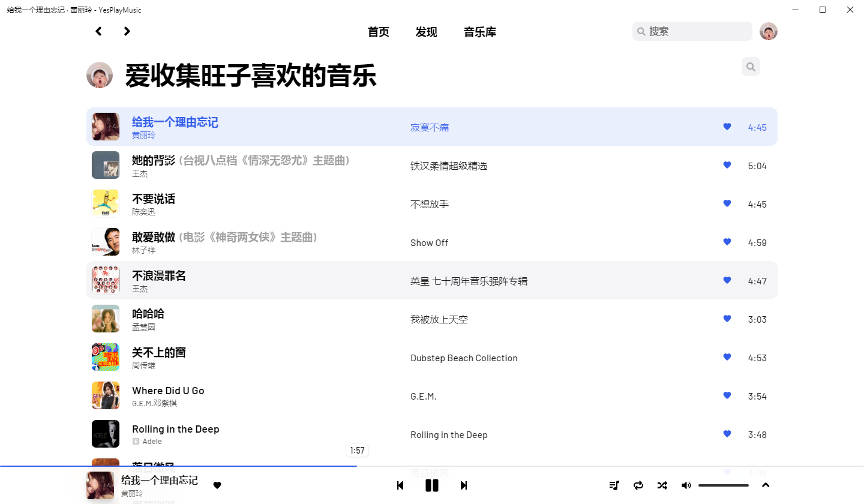This screenshot has height=504, width=864.
Task: Open artist Adele
Action: click(152, 442)
